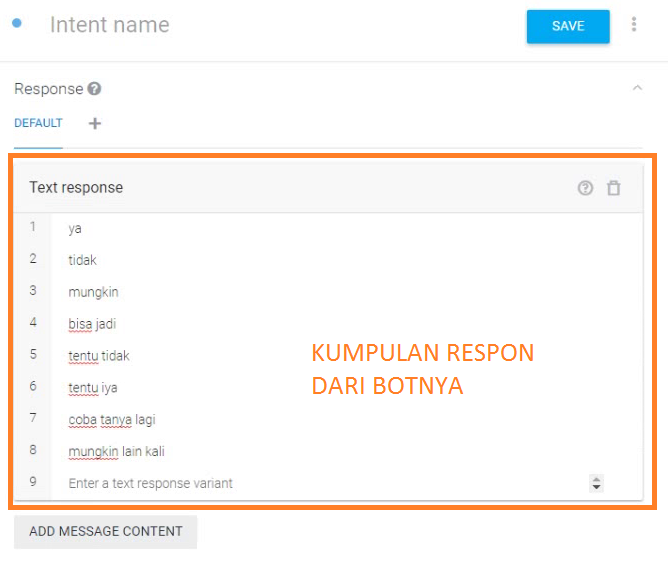This screenshot has height=563, width=668.
Task: Click the help icon next to Response
Action: 94,89
